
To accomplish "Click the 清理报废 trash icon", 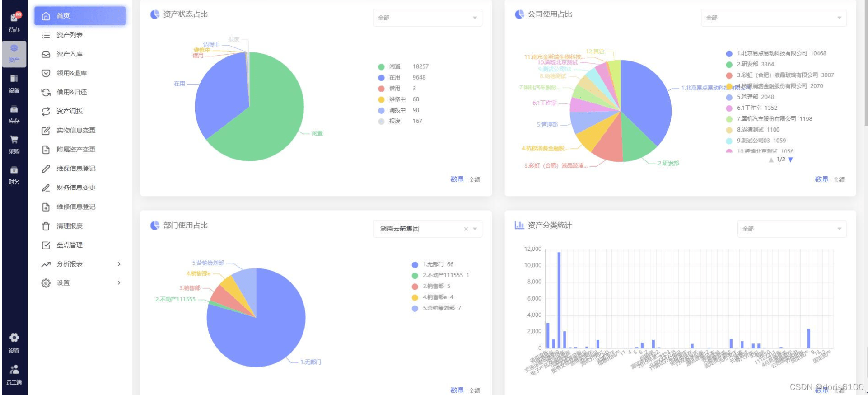I will click(46, 226).
